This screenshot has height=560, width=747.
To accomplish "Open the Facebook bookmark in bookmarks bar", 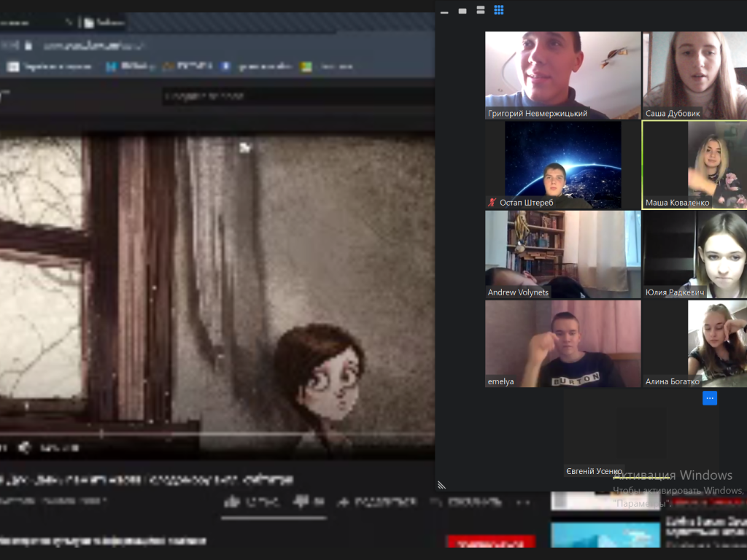I will pyautogui.click(x=226, y=66).
